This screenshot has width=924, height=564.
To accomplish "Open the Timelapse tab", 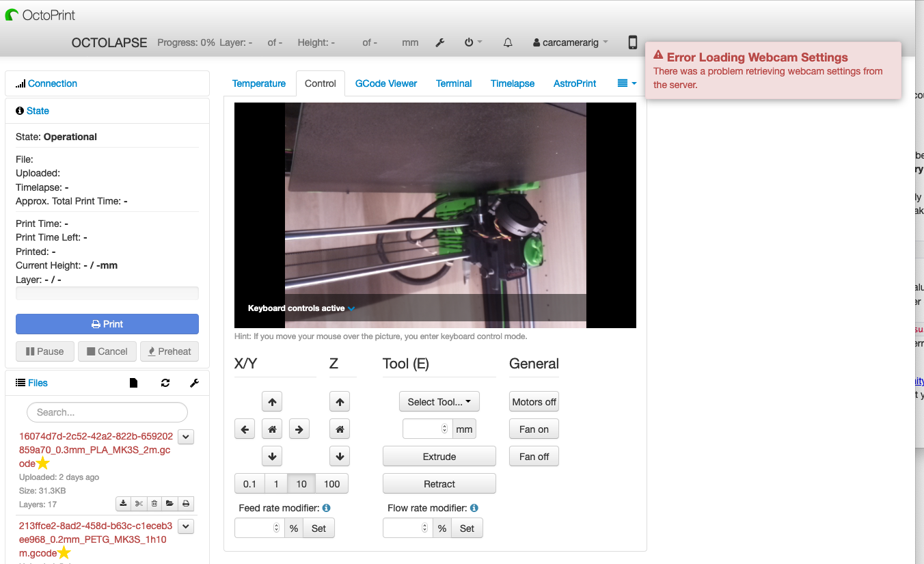I will pyautogui.click(x=513, y=83).
